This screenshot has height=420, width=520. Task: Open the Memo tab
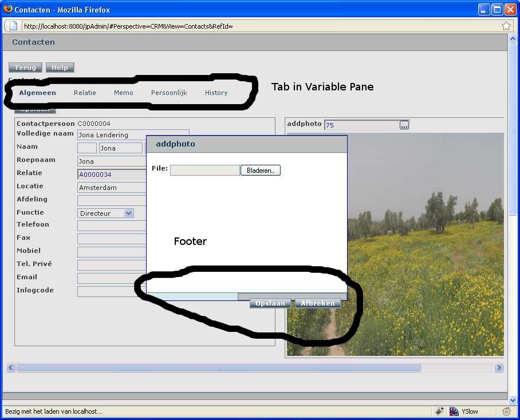point(123,93)
